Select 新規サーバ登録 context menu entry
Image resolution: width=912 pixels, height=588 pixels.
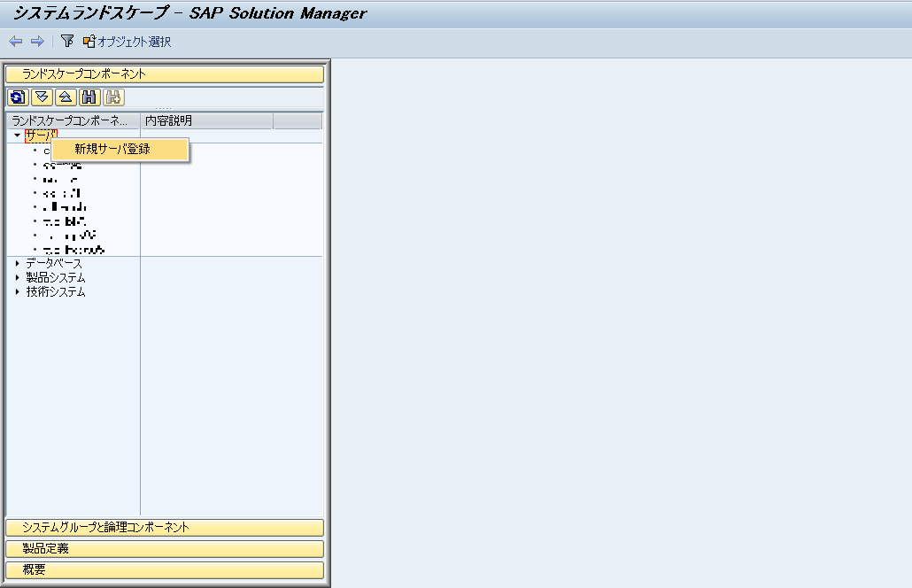[x=120, y=150]
